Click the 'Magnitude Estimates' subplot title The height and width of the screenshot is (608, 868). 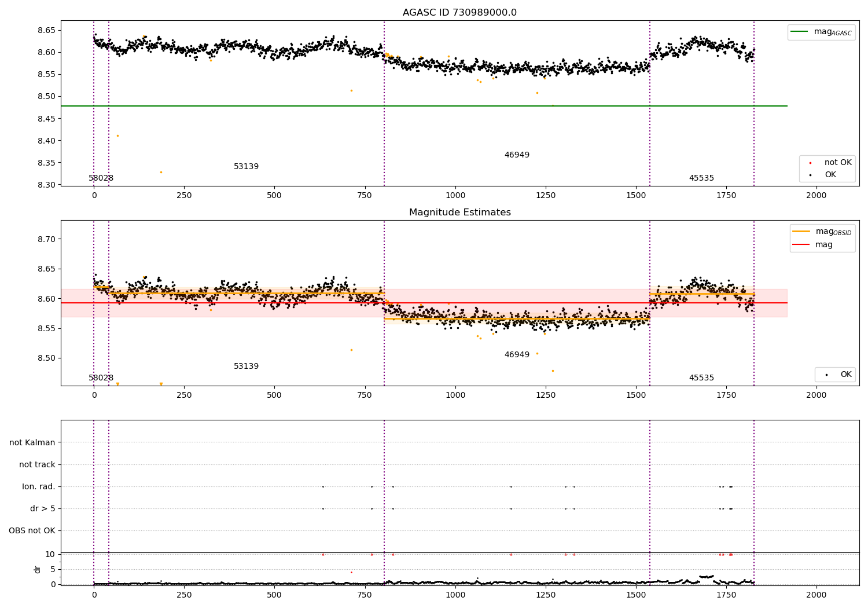point(460,213)
